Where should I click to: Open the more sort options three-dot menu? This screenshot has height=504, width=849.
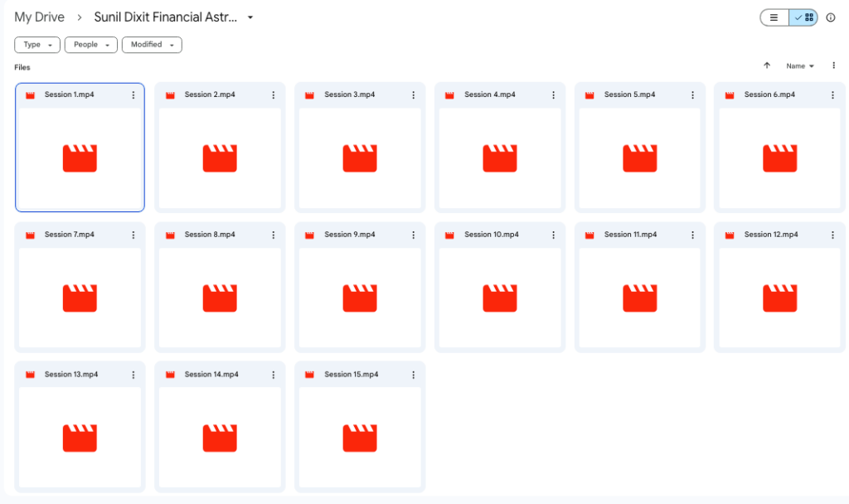pyautogui.click(x=834, y=65)
